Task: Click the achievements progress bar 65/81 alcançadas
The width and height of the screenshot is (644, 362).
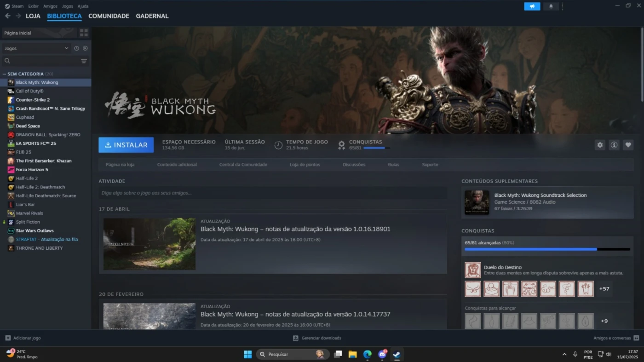Action: [x=547, y=249]
